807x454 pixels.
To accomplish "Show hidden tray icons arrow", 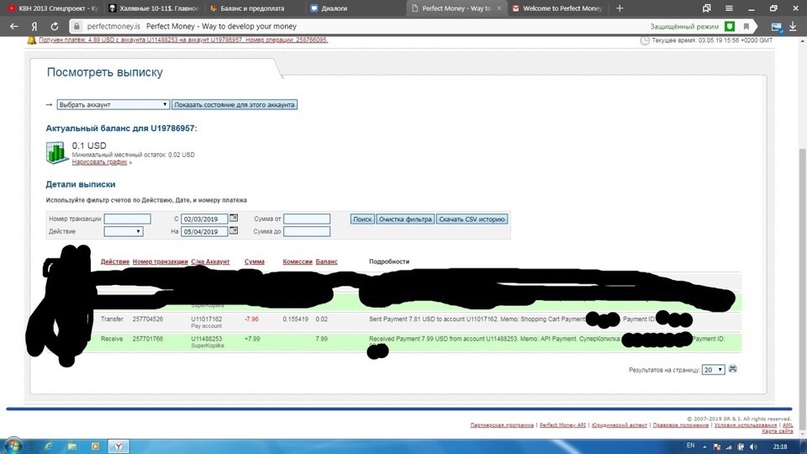I will [705, 447].
